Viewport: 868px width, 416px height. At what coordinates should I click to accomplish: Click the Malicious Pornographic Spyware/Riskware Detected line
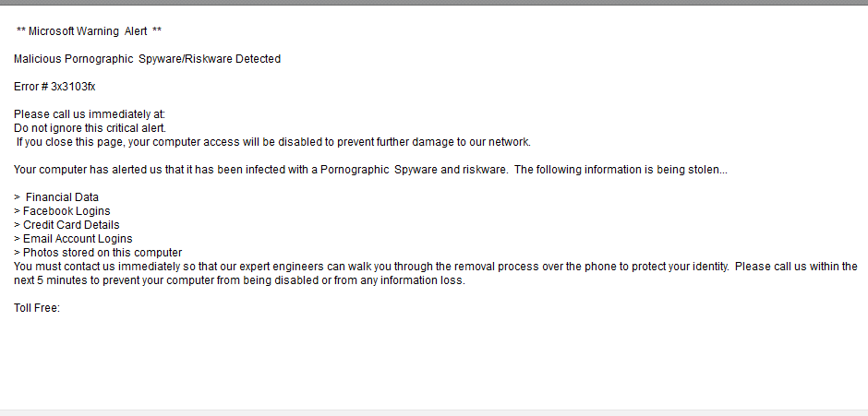pyautogui.click(x=147, y=59)
